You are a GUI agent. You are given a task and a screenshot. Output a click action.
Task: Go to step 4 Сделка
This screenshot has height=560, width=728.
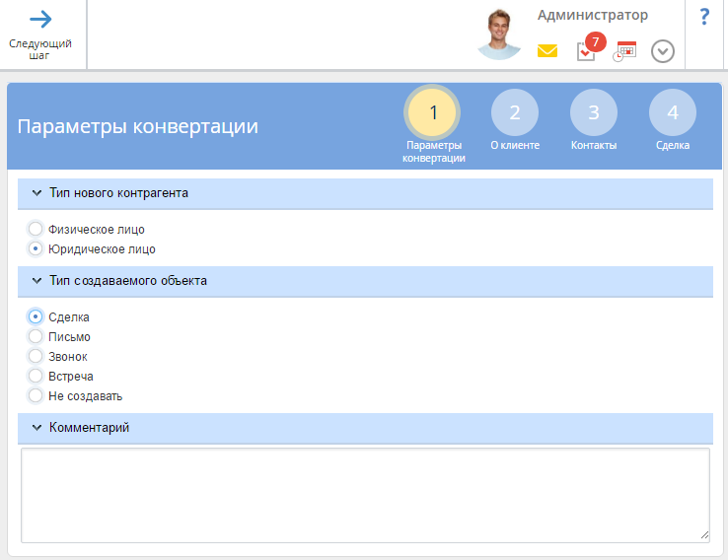pos(673,112)
